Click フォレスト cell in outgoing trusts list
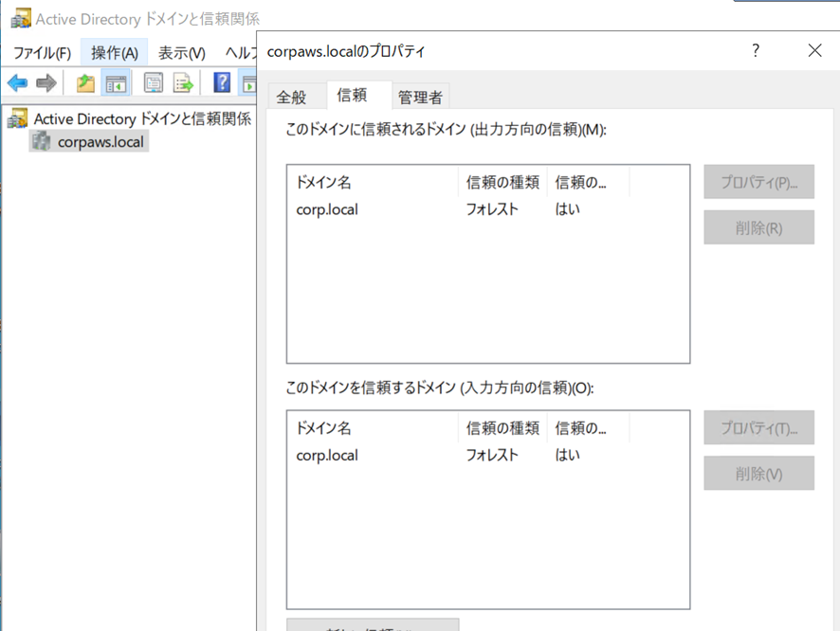 (x=492, y=208)
